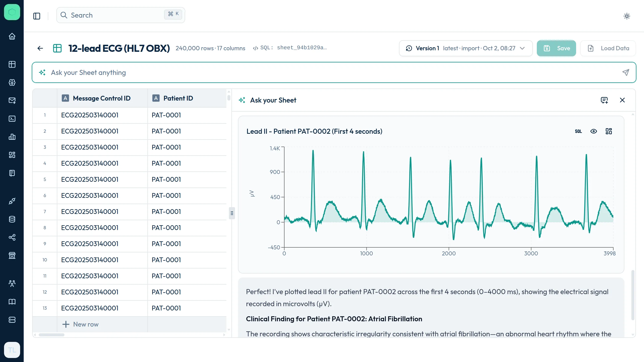
Task: Open the mail forwarding icon in sidebar
Action: pyautogui.click(x=12, y=101)
